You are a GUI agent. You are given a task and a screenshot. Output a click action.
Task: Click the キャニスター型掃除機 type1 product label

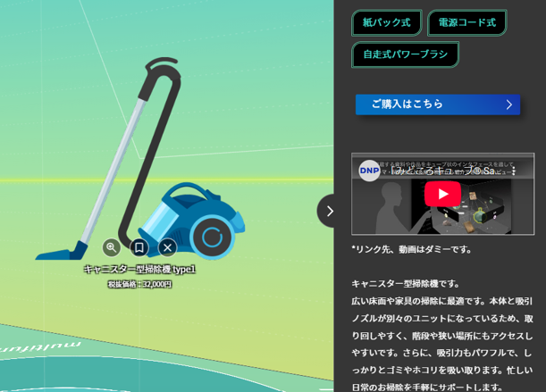[139, 269]
